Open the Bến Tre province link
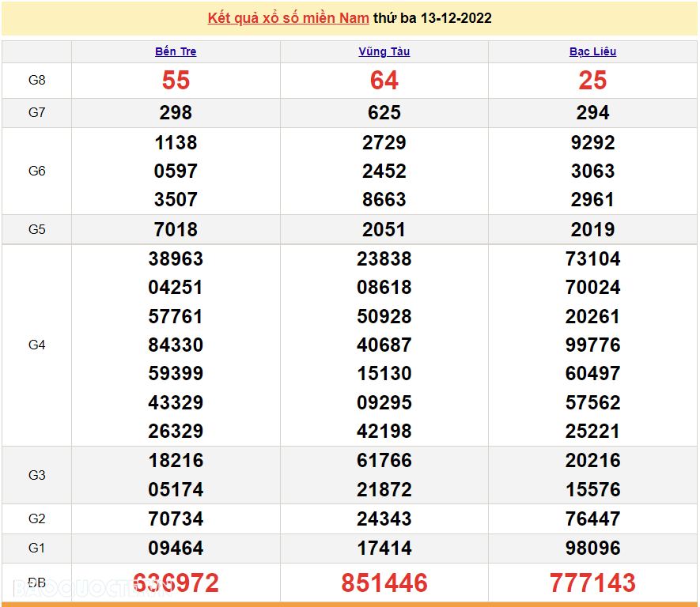This screenshot has height=607, width=700. coord(176,51)
